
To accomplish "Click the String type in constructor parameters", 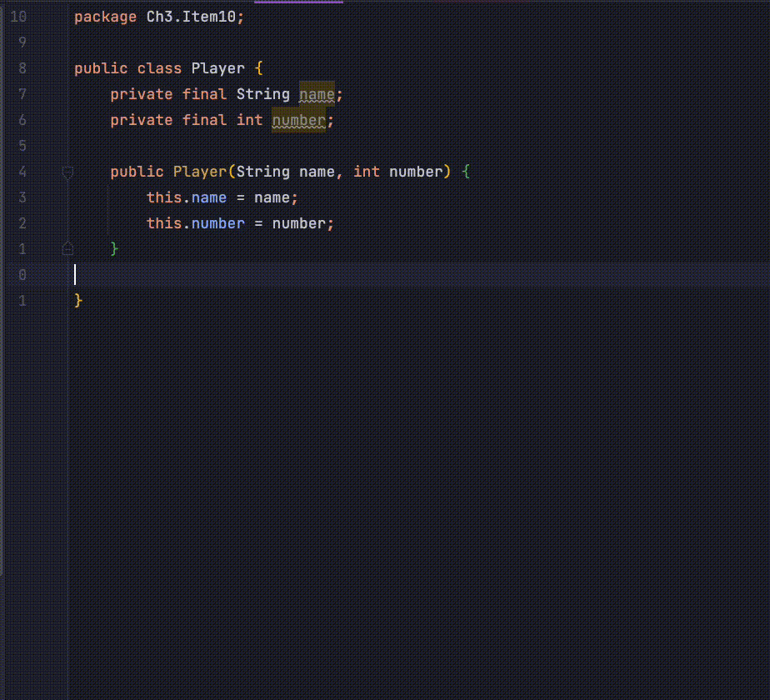I will tap(264, 172).
